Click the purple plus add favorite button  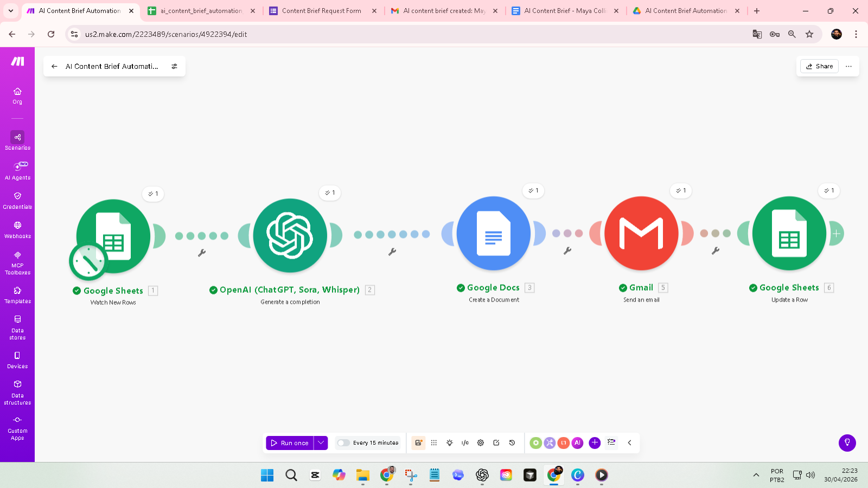tap(595, 443)
